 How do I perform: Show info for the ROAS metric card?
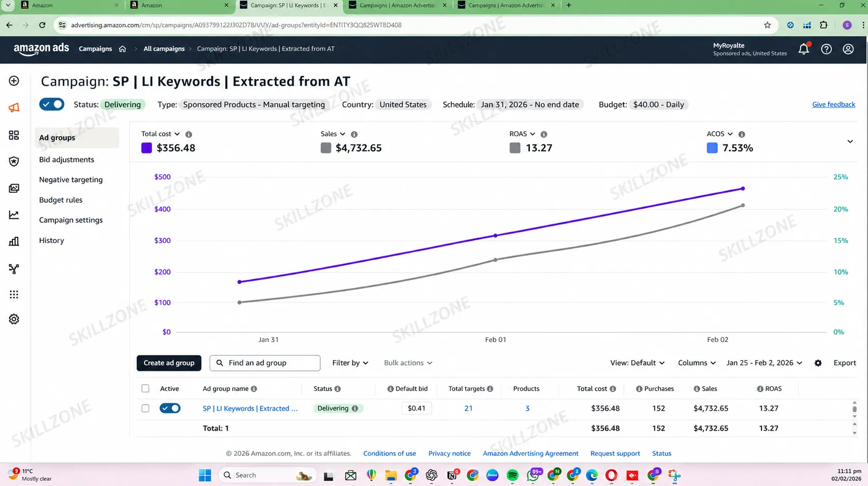tap(544, 134)
